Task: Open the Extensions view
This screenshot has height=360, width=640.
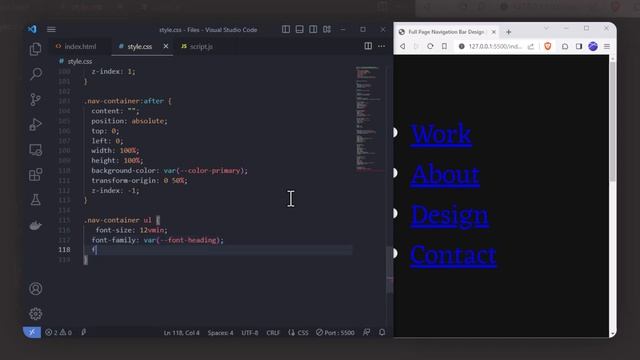Action: tap(36, 175)
